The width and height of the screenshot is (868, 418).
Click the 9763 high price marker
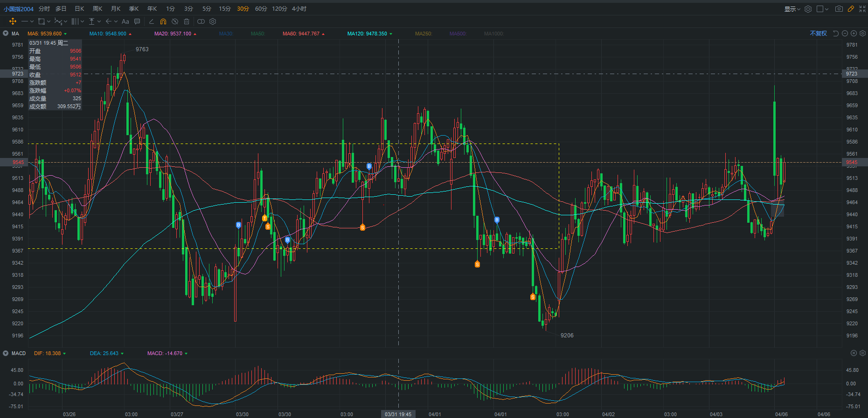click(x=142, y=49)
